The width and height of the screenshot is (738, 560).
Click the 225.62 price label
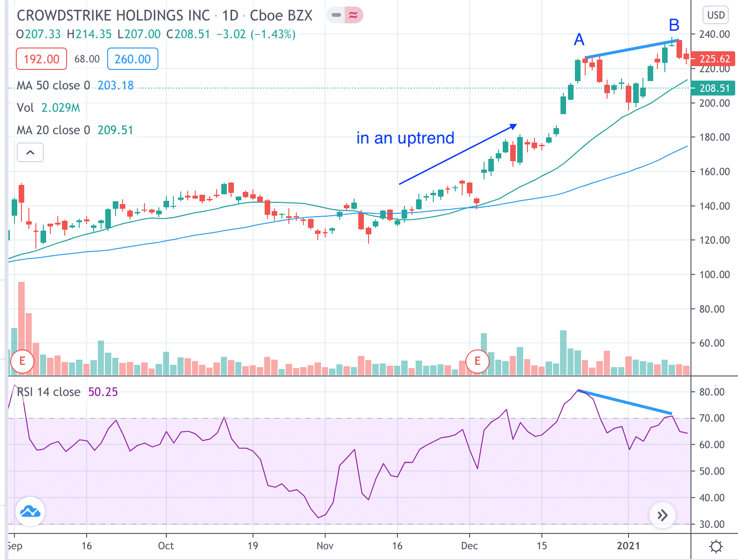pyautogui.click(x=713, y=59)
